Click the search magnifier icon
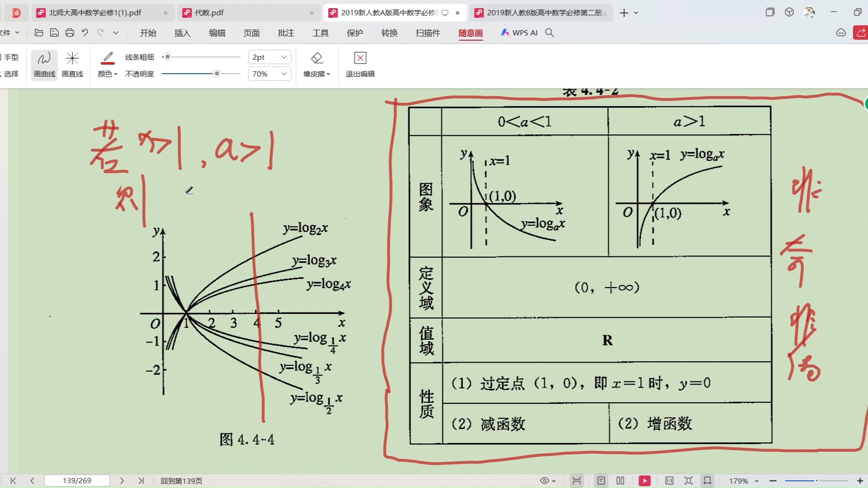 (550, 33)
